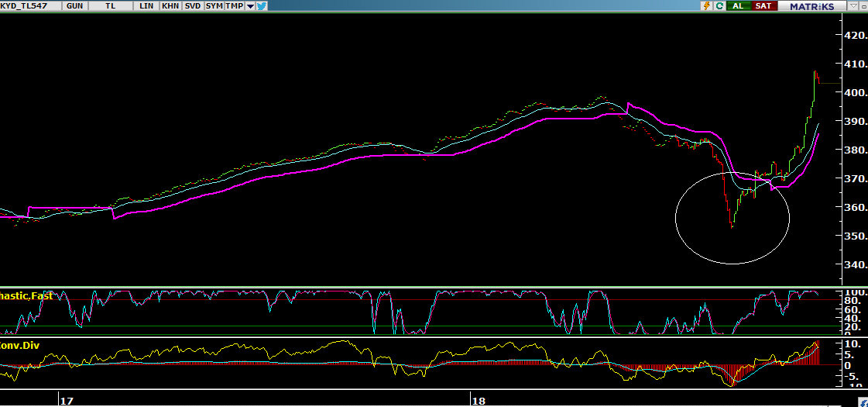Click the 18 date marker on time axis
868x407 pixels.
[479, 401]
